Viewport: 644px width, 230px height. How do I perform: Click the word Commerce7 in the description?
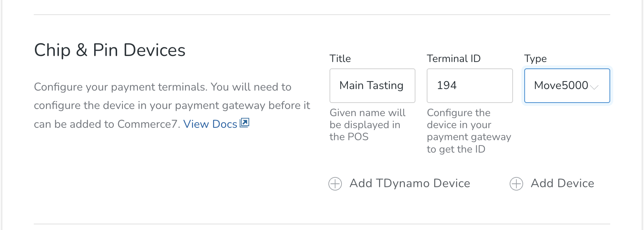pyautogui.click(x=147, y=124)
